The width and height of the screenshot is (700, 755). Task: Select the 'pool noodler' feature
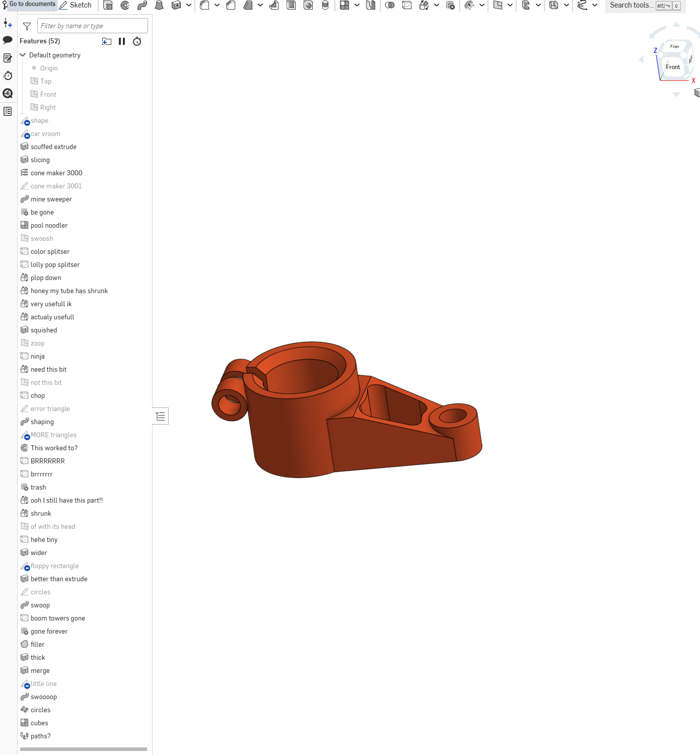[x=49, y=225]
